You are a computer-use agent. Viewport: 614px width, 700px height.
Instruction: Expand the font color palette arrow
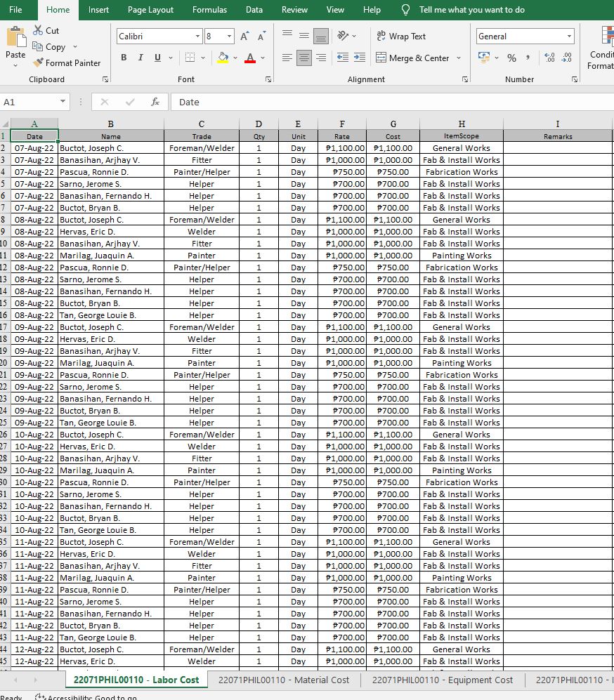tap(263, 58)
